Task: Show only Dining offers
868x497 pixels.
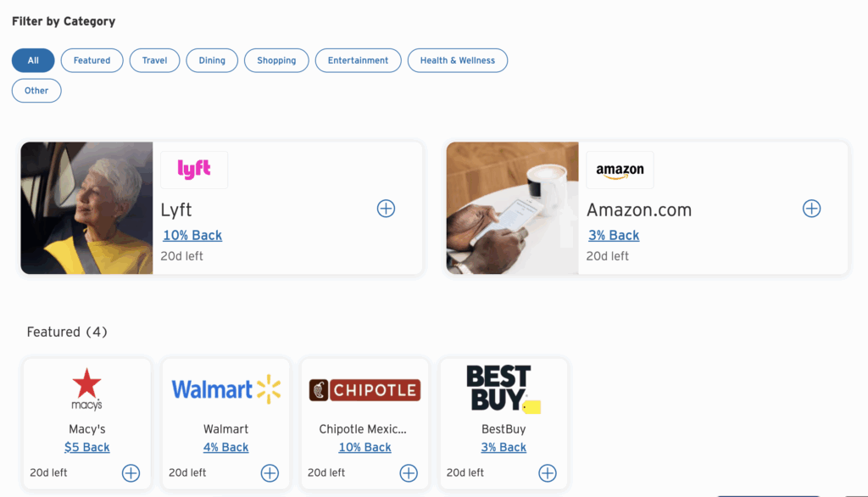Action: click(x=212, y=60)
